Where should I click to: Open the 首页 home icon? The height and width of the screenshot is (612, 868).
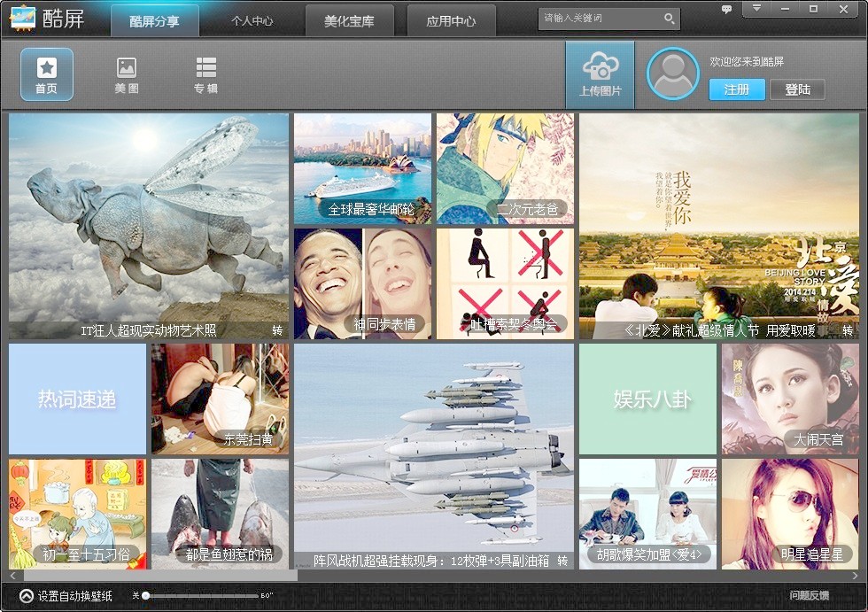pyautogui.click(x=46, y=74)
